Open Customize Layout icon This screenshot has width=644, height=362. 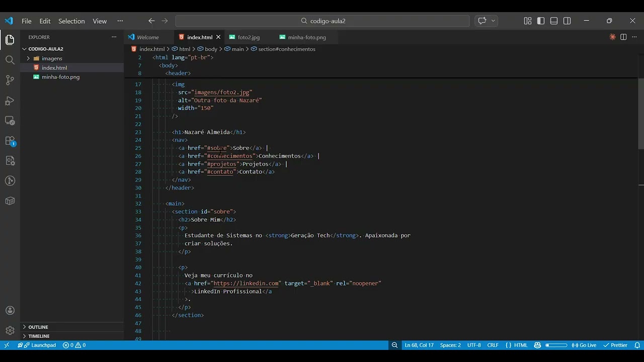[x=528, y=21]
